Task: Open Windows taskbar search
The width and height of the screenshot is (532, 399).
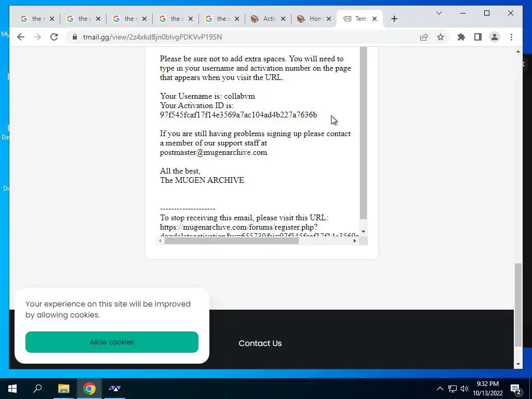Action: (37, 389)
